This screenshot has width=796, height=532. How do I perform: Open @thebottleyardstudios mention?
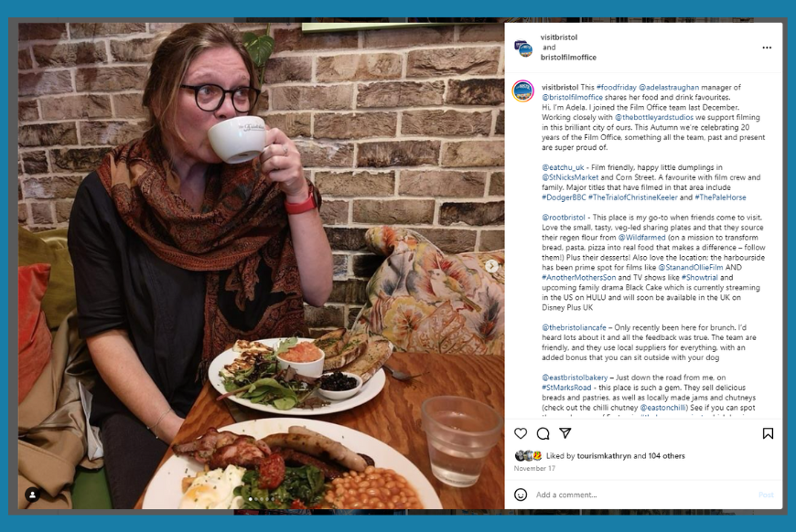tap(654, 117)
